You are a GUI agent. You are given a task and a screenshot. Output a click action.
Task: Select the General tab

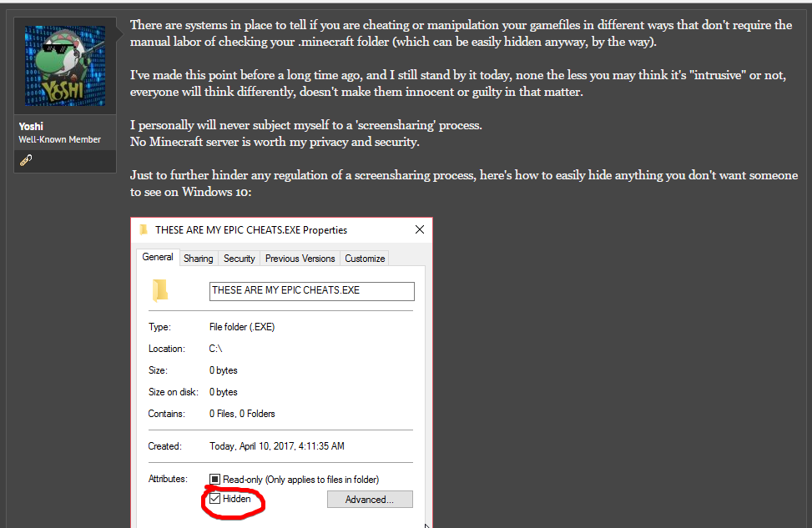[x=158, y=258]
